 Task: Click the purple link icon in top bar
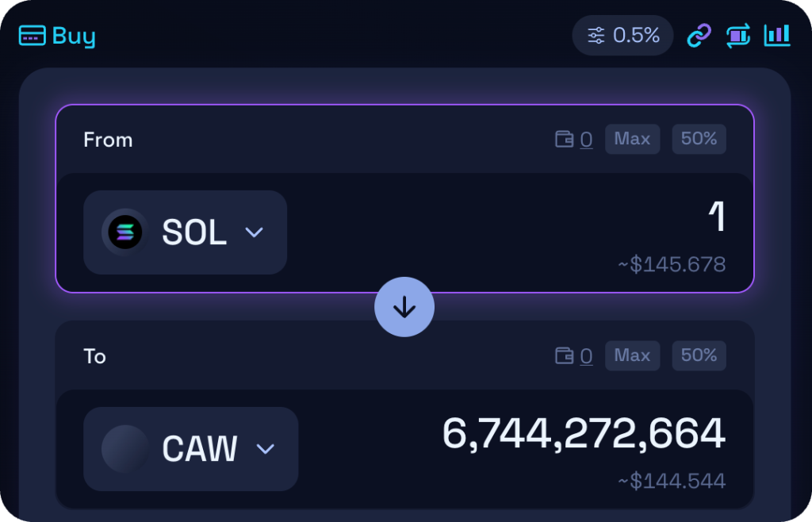698,35
